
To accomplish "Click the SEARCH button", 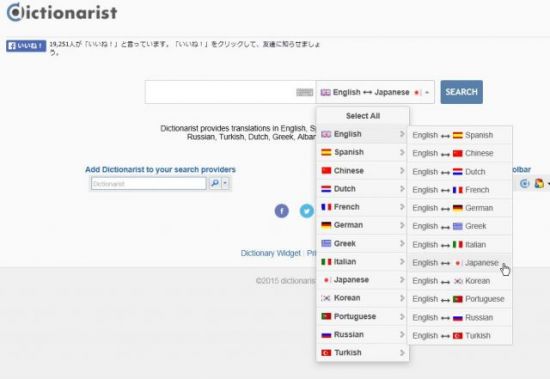I will coord(461,92).
